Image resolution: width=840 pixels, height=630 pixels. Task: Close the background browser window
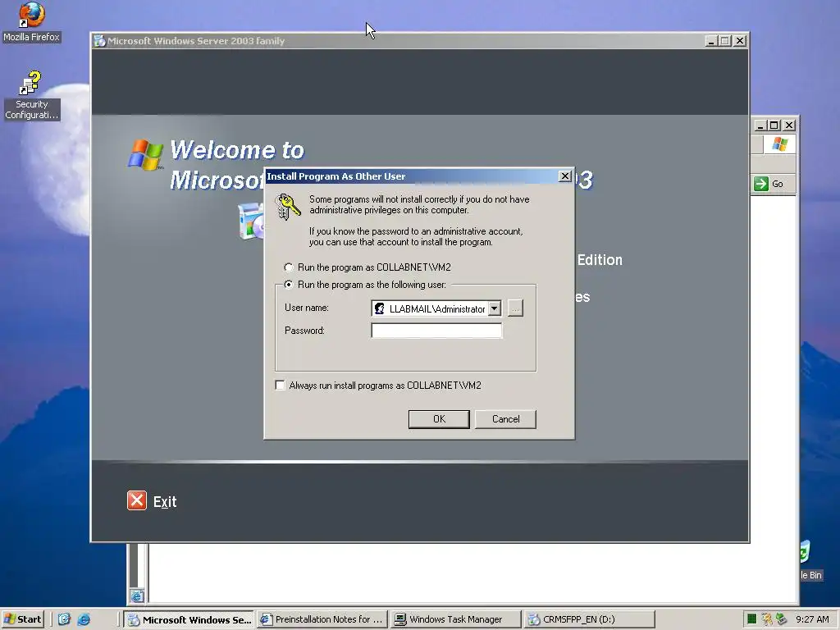789,126
